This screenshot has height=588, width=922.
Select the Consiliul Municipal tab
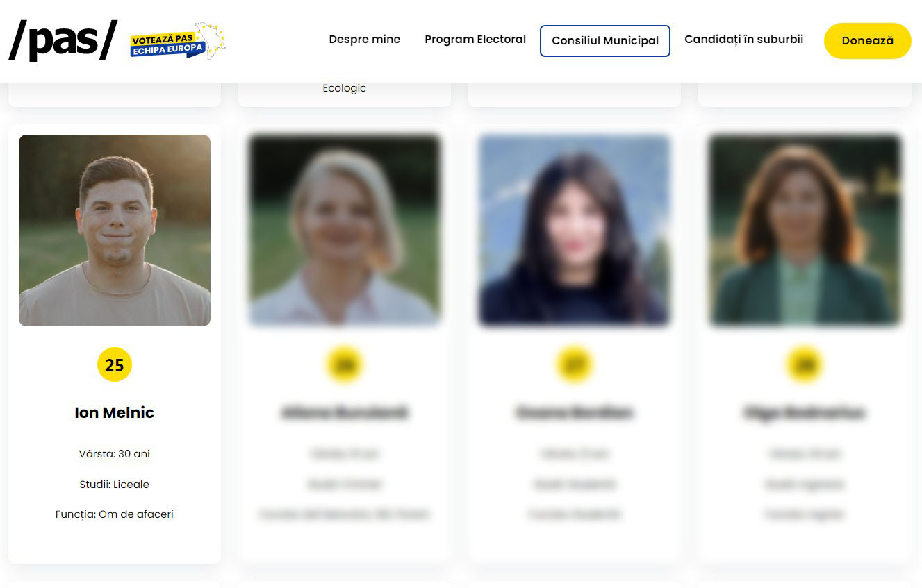point(605,41)
